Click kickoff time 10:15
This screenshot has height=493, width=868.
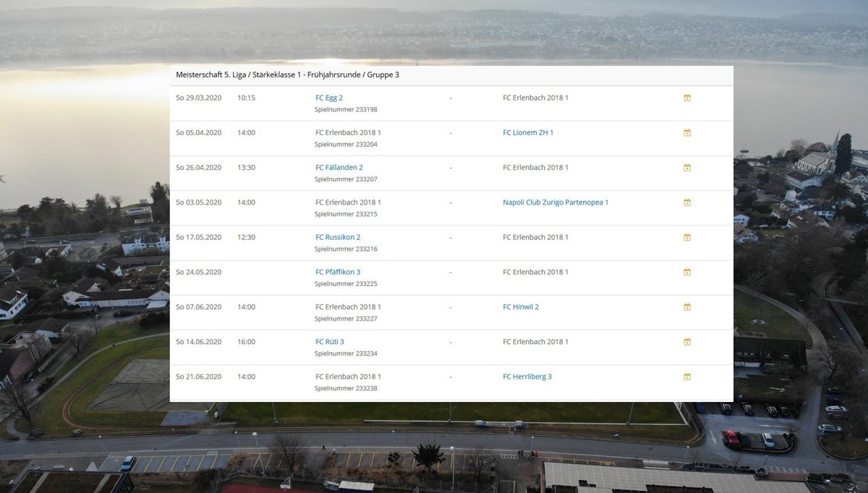[246, 98]
